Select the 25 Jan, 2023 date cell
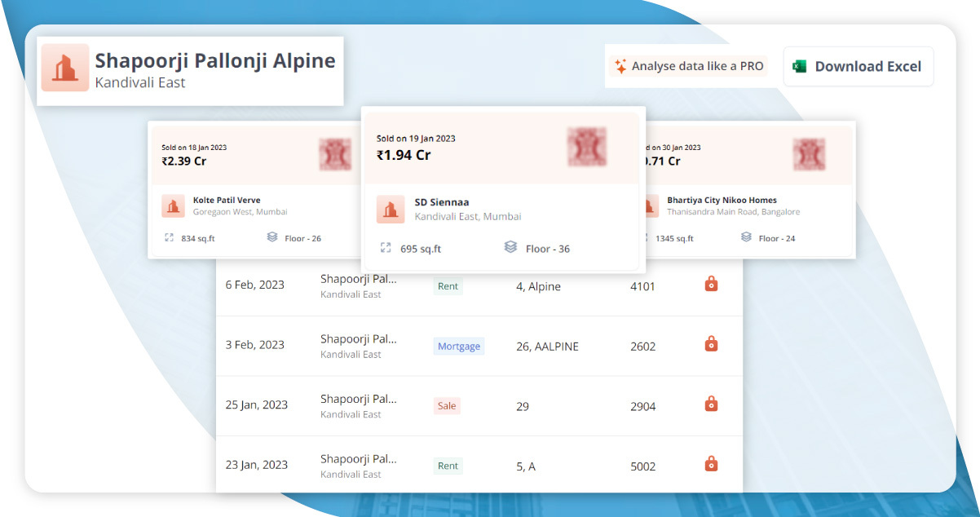Viewport: 980px width, 517px height. coord(257,404)
